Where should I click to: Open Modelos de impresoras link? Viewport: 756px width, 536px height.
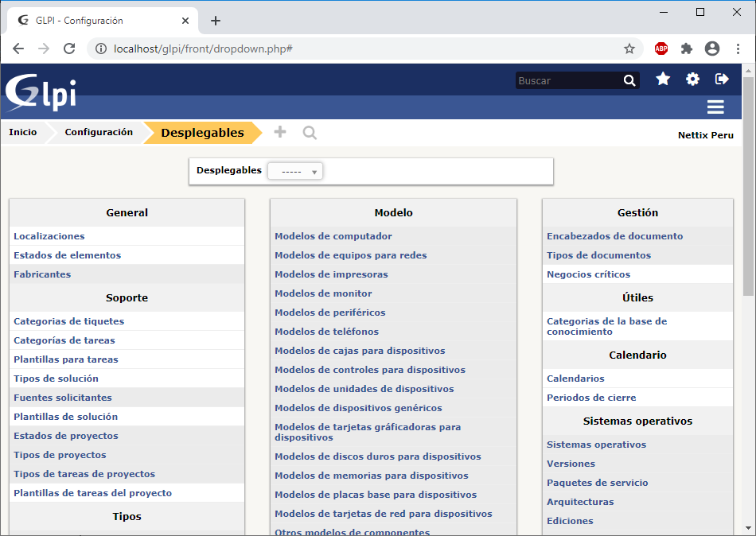point(331,274)
